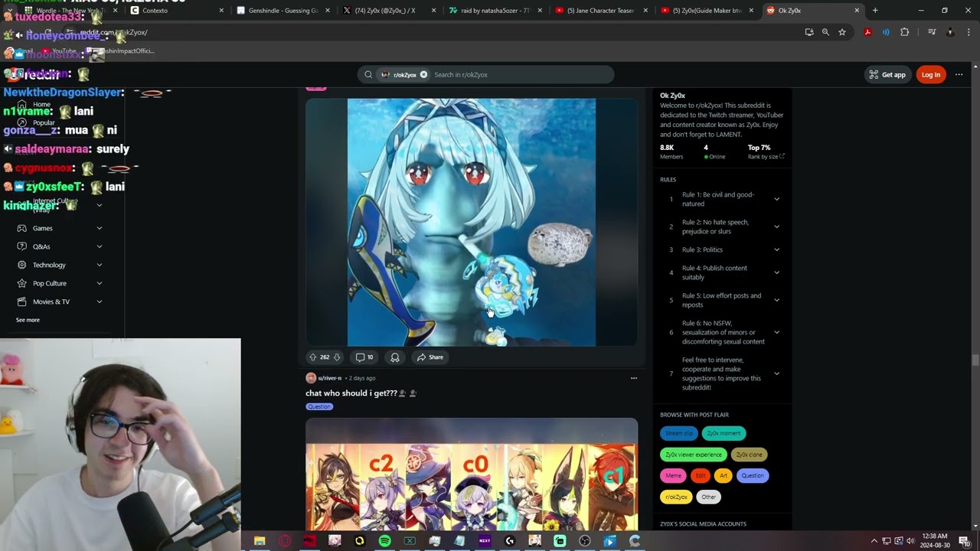The height and width of the screenshot is (551, 980).
Task: Open browser extensions puzzle icon
Action: point(904,32)
